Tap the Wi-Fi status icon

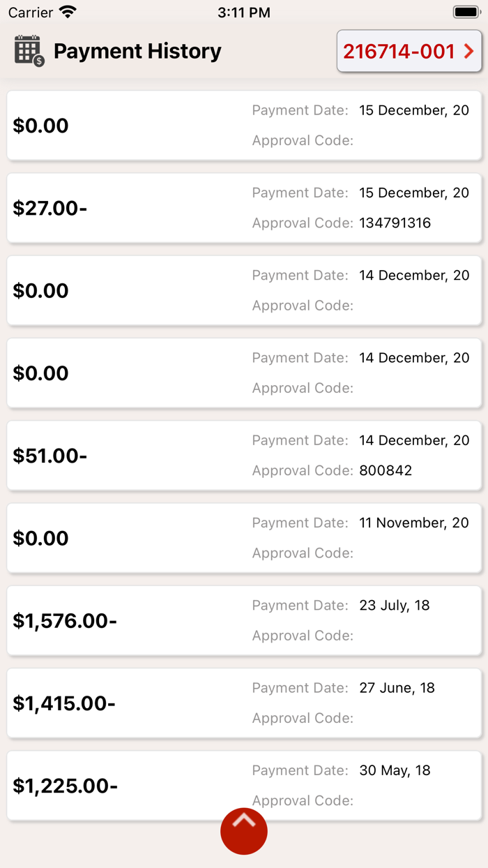tap(68, 12)
